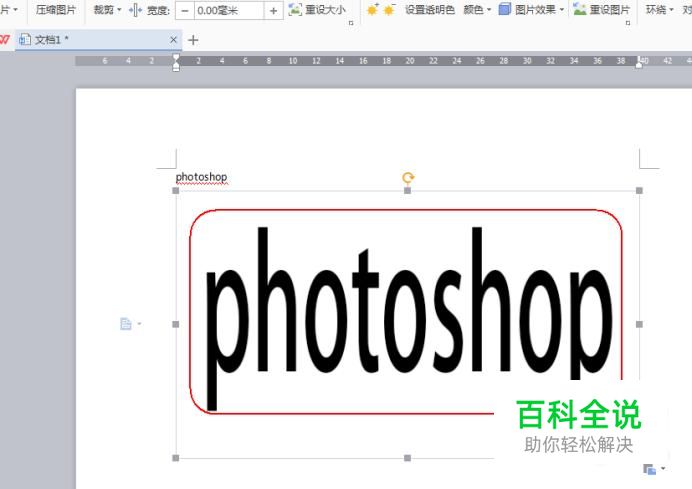Click the left indent marker on the ruler

pyautogui.click(x=176, y=63)
